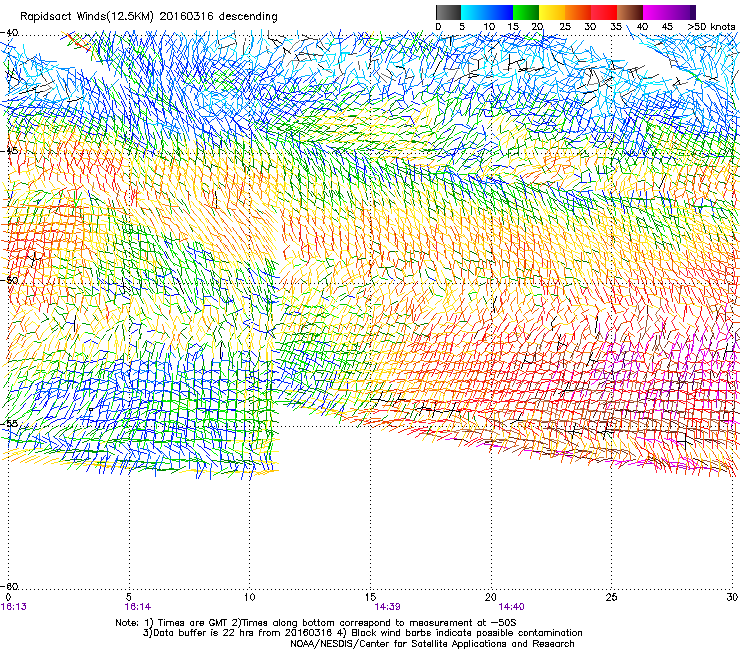The image size is (740, 650).
Task: Click the purple '16:14' pass time
Action: (x=138, y=607)
